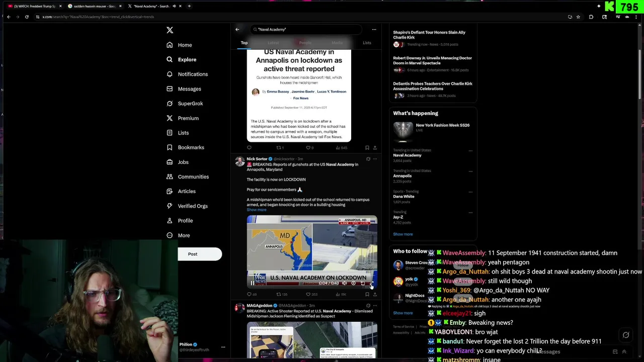Open the X logo home icon
The height and width of the screenshot is (362, 644).
tap(170, 30)
